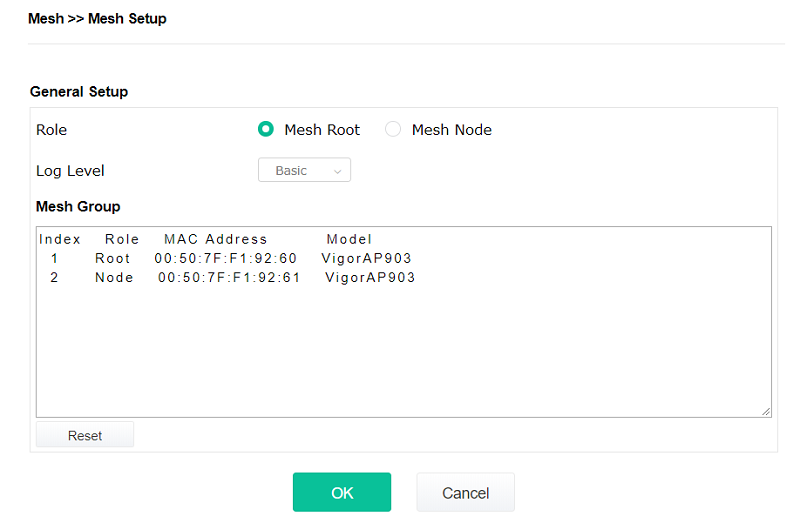The image size is (800, 523).
Task: Select the Mesh Node role
Action: [x=393, y=129]
